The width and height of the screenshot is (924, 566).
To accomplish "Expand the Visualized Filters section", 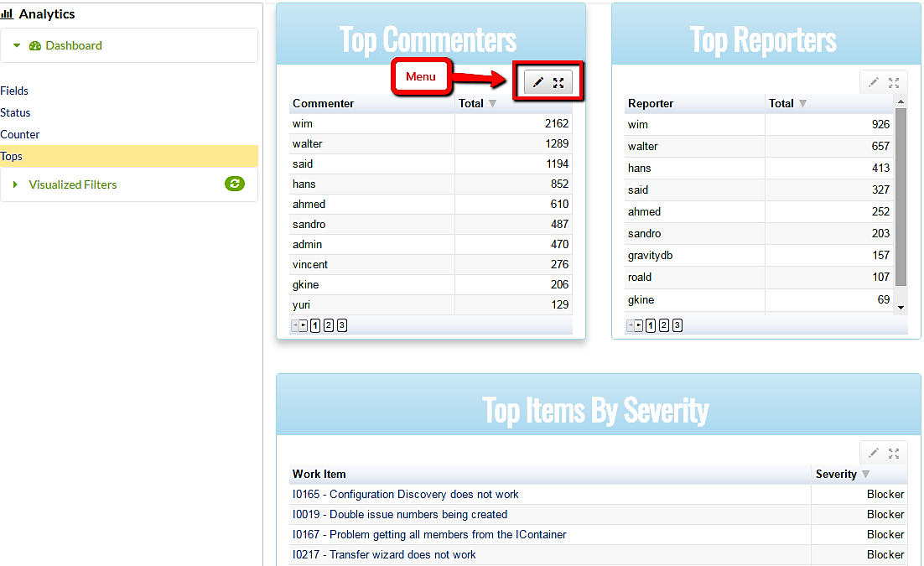I will tap(16, 184).
